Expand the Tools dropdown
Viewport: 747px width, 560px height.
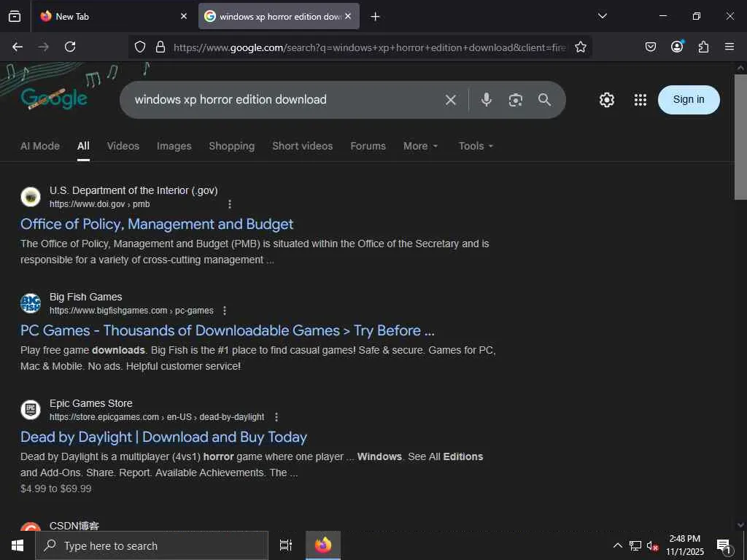tap(476, 146)
